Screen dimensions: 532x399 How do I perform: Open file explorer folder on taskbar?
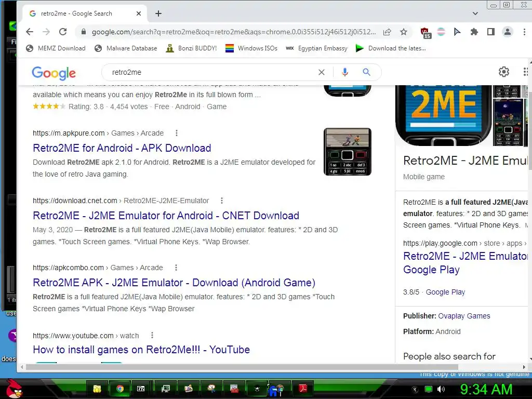pyautogui.click(x=97, y=389)
